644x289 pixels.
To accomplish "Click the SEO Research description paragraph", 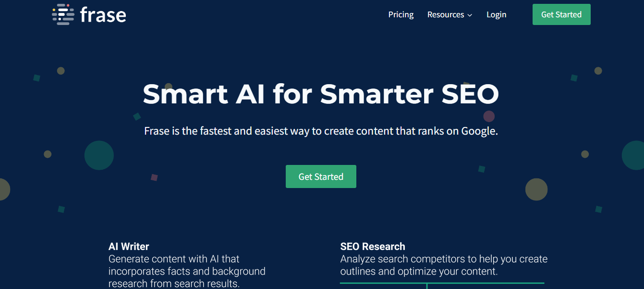I will [x=444, y=265].
